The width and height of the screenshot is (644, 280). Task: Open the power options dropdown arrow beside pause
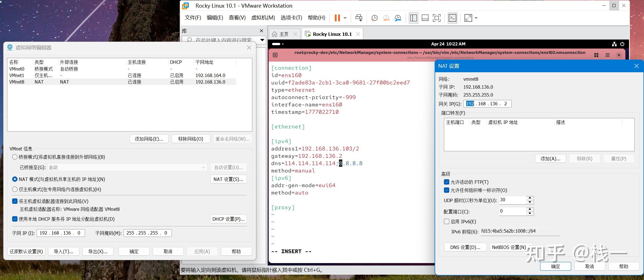click(x=345, y=18)
